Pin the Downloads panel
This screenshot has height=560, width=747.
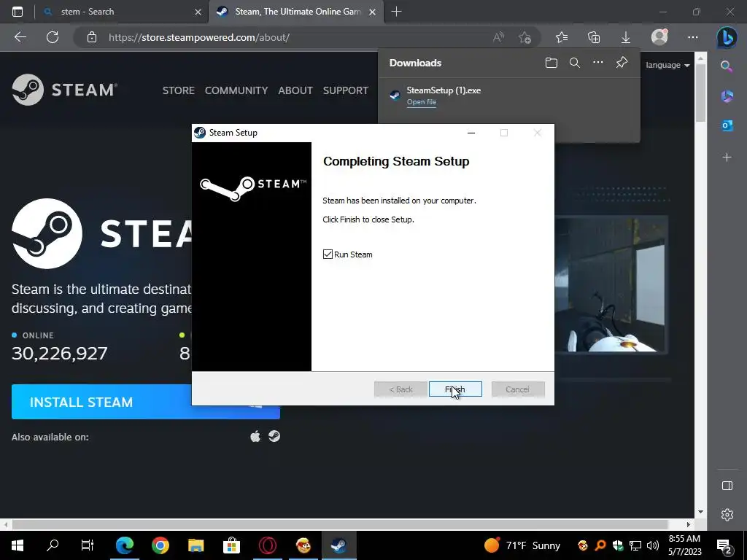tap(622, 63)
